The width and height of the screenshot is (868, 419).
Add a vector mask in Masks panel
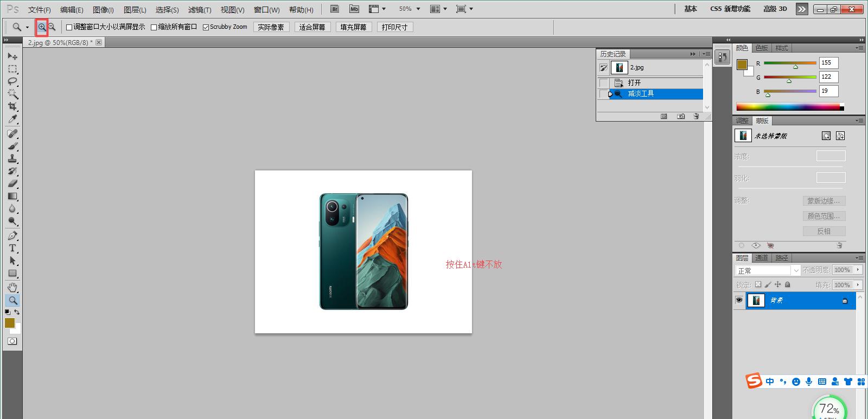[x=840, y=136]
